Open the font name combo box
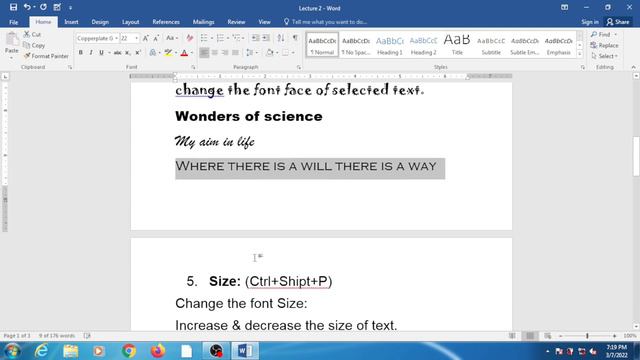This screenshot has width=640, height=360. tap(98, 38)
